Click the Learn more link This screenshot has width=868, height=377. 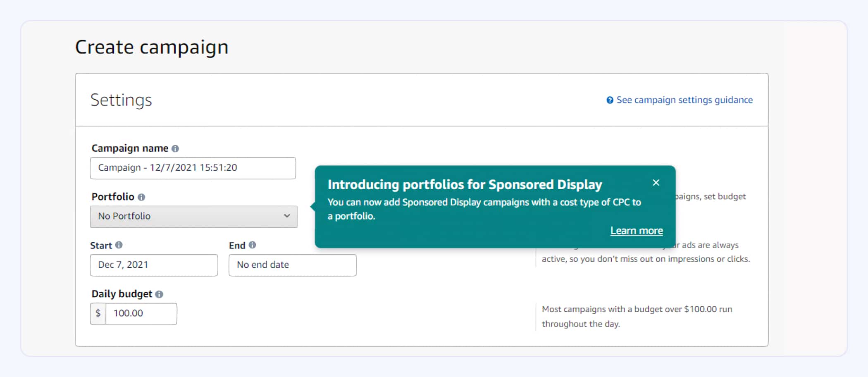pos(637,231)
